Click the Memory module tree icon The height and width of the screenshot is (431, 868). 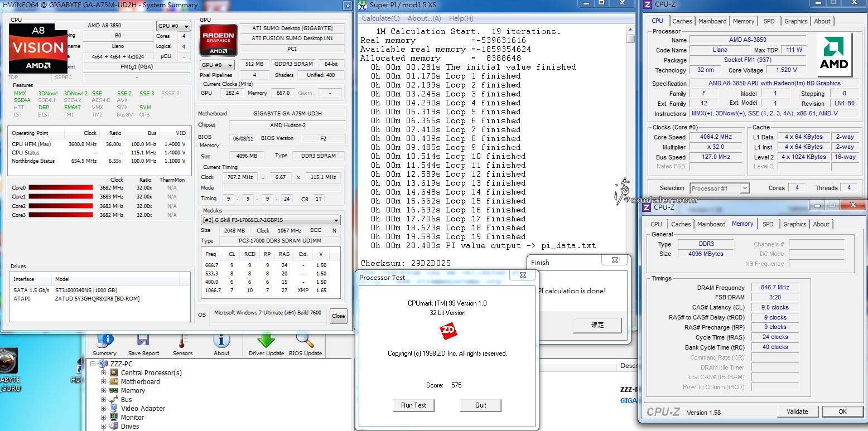pyautogui.click(x=114, y=390)
